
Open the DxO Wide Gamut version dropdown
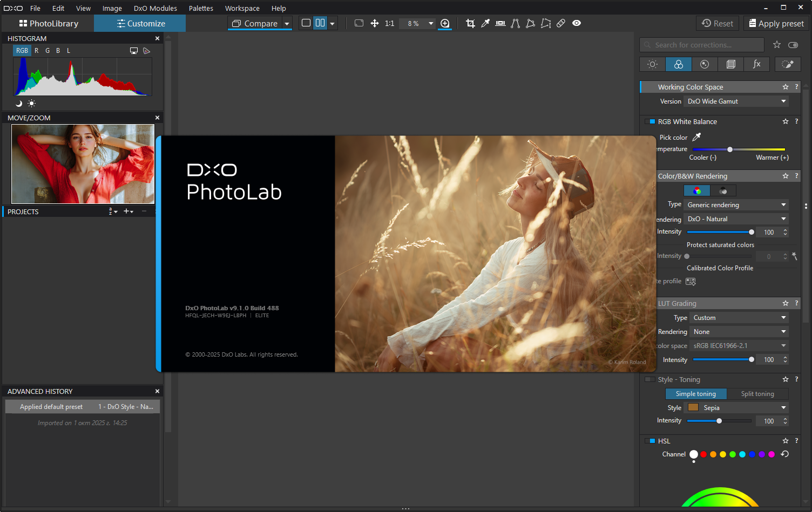736,101
